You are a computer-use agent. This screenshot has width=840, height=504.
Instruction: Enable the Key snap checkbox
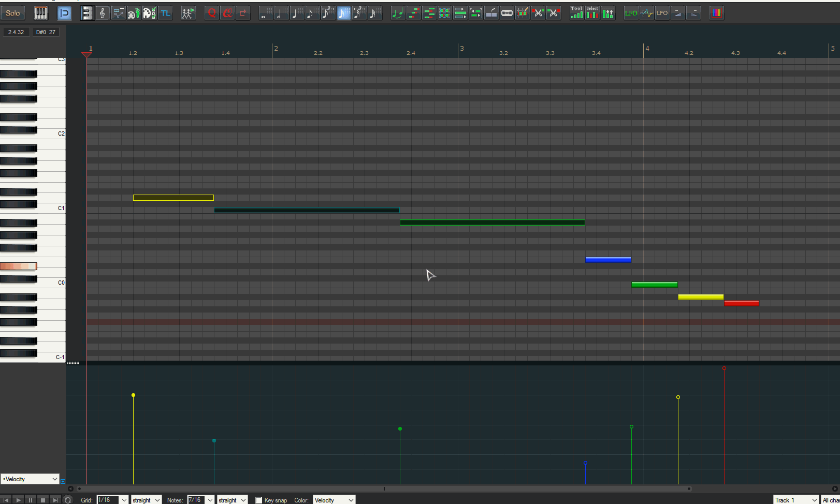point(259,500)
